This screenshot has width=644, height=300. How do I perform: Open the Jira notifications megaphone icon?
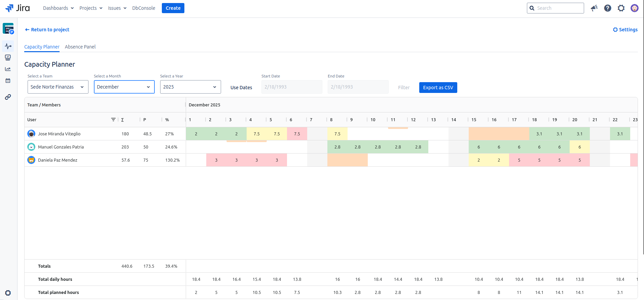(x=594, y=8)
